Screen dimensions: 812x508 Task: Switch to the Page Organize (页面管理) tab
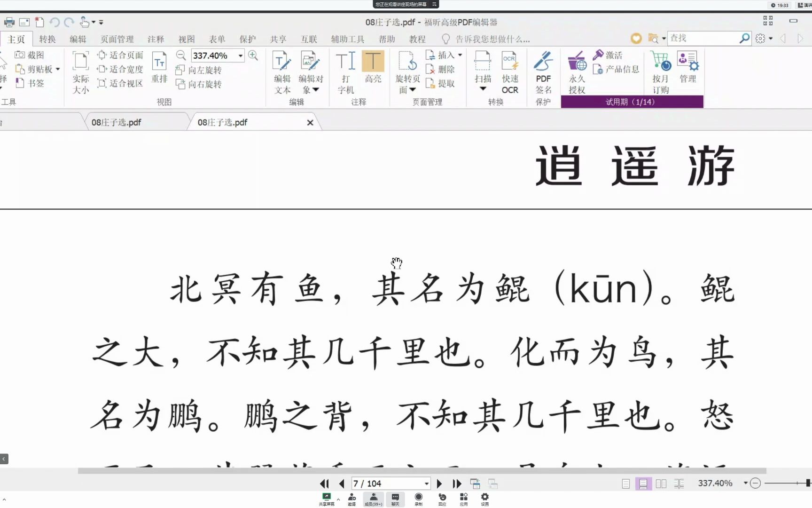[117, 39]
